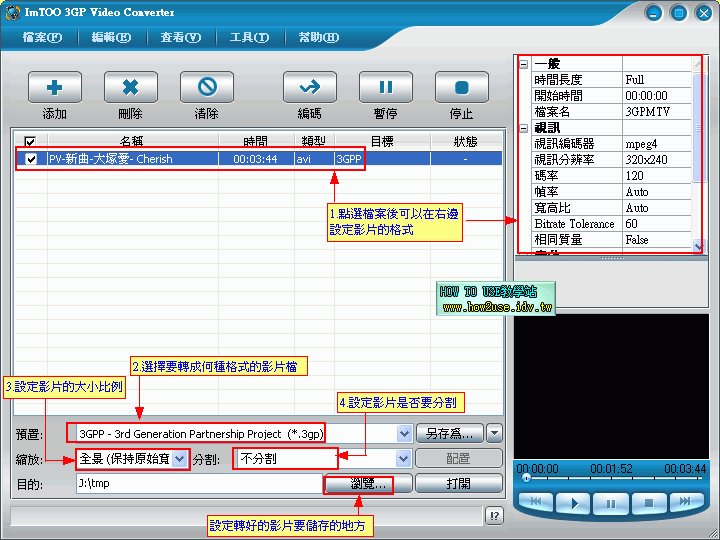Click the 視訊編碼器 value mpeg4

click(657, 144)
